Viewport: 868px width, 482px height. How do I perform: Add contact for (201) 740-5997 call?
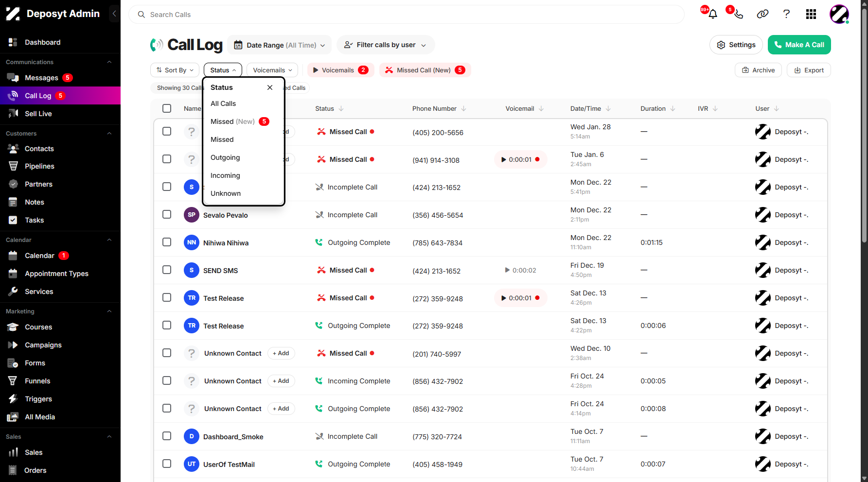(x=281, y=353)
